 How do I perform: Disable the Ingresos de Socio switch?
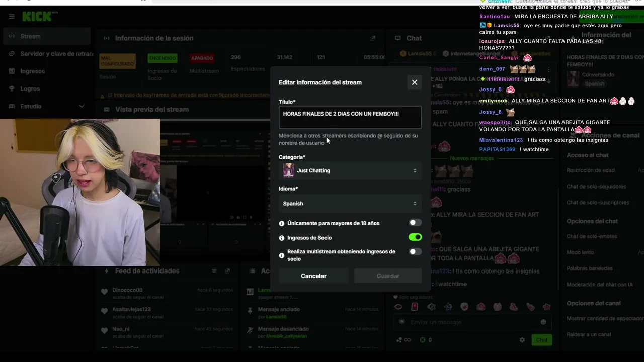(x=415, y=237)
